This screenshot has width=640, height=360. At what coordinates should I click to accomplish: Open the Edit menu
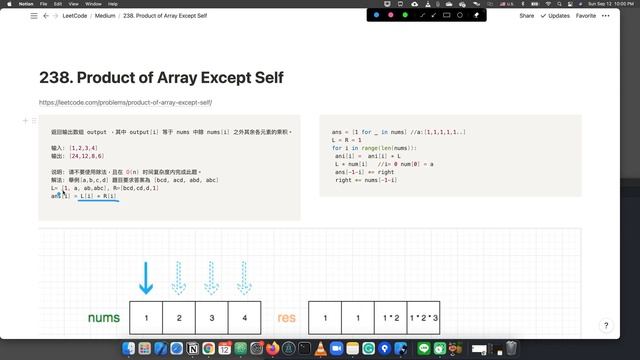(58, 4)
